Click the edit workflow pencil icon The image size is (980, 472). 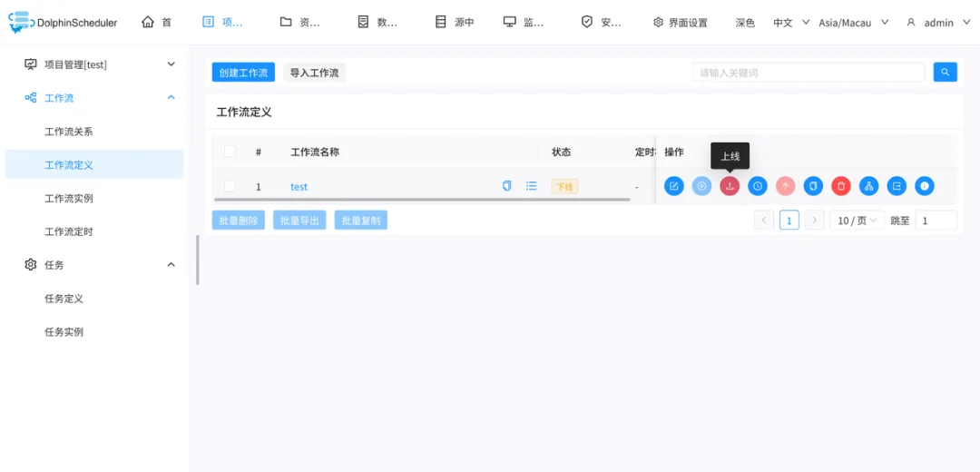pyautogui.click(x=673, y=186)
